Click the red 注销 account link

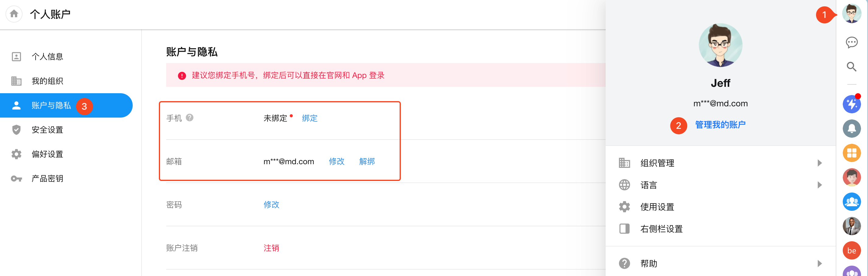271,248
